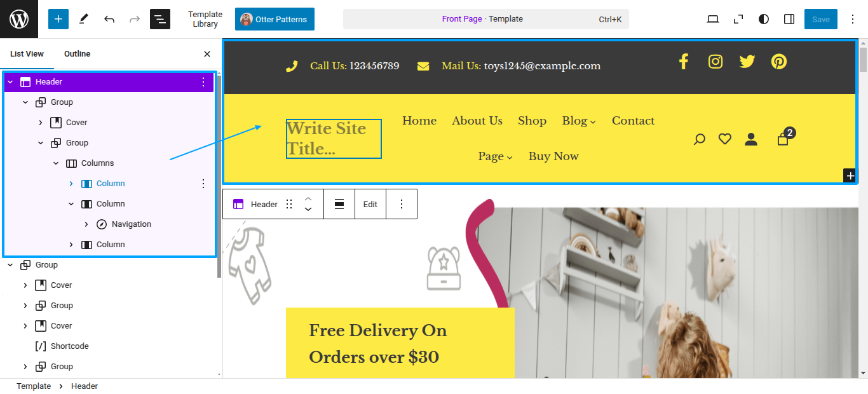
Task: Open the shopping cart bag icon
Action: tap(783, 139)
